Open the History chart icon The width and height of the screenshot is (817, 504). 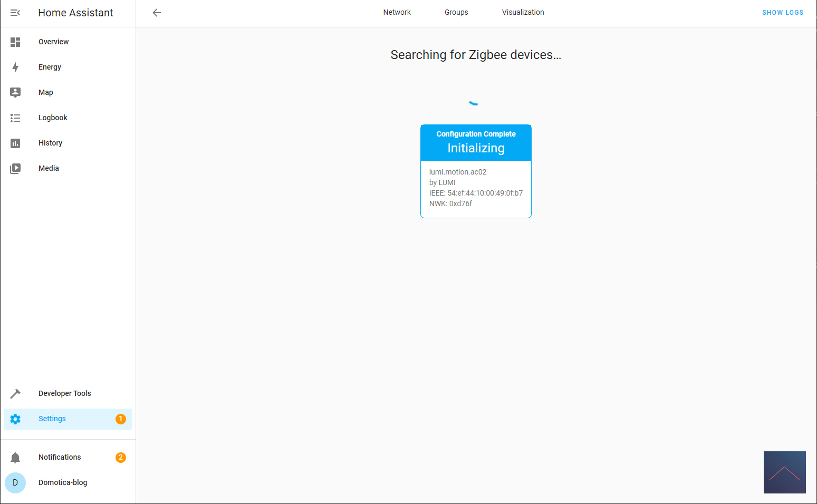(15, 143)
